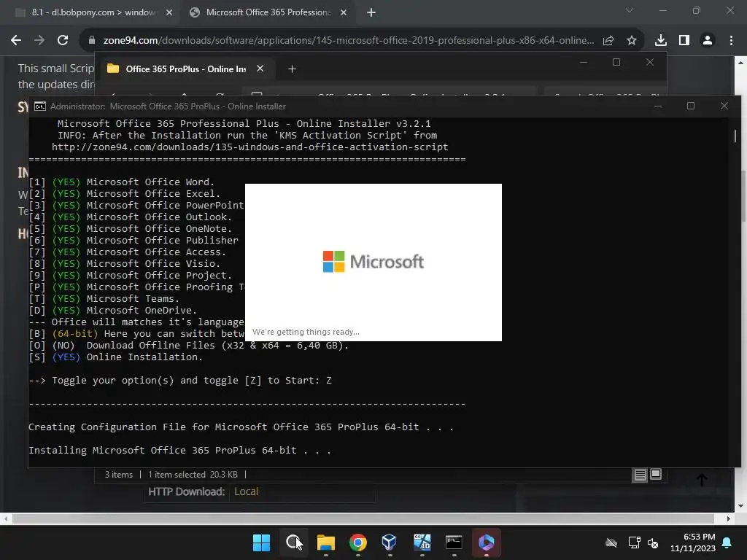Image resolution: width=747 pixels, height=560 pixels.
Task: Click '3 items' in Explorer status bar
Action: (119, 474)
